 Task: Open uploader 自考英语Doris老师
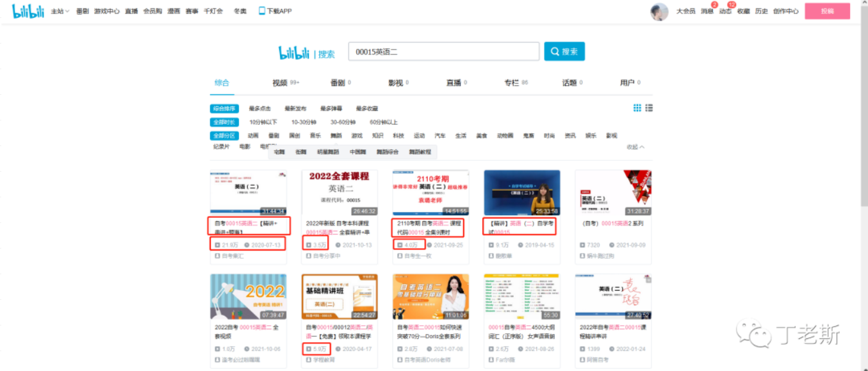427,360
